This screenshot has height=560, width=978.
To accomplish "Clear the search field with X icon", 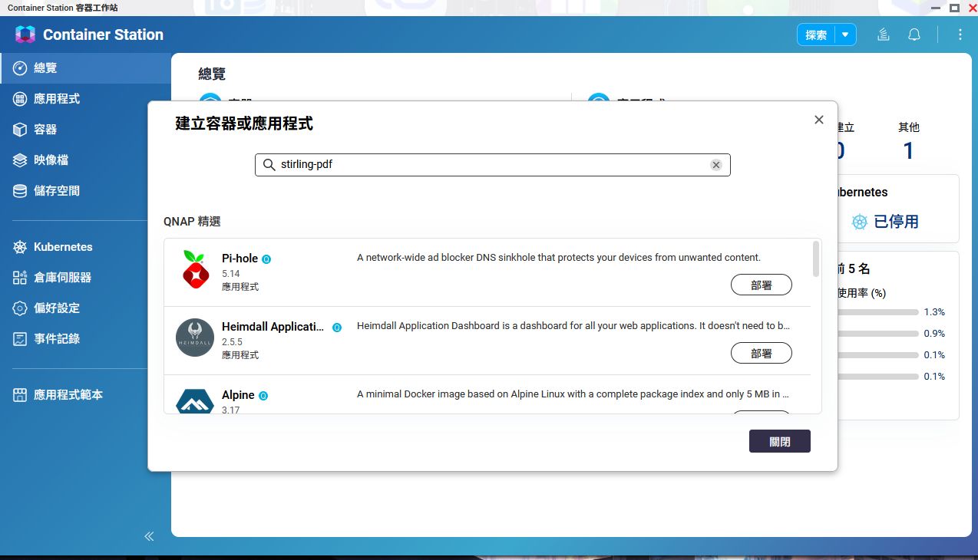I will pos(716,165).
